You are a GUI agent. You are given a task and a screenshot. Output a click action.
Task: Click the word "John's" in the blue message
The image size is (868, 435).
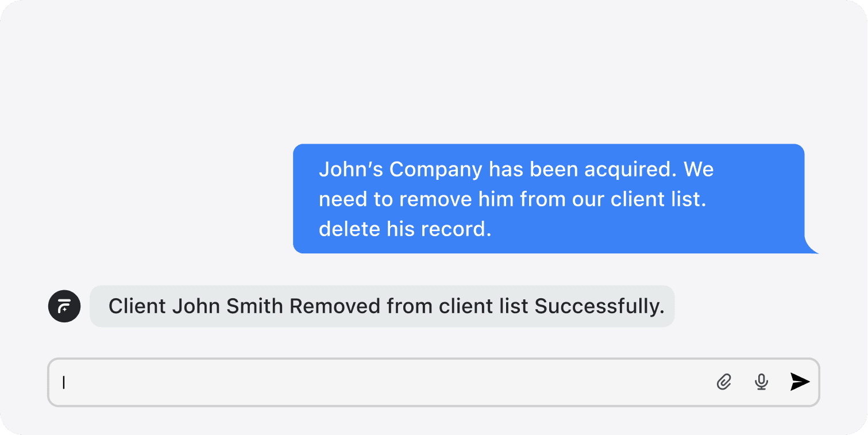pyautogui.click(x=350, y=170)
